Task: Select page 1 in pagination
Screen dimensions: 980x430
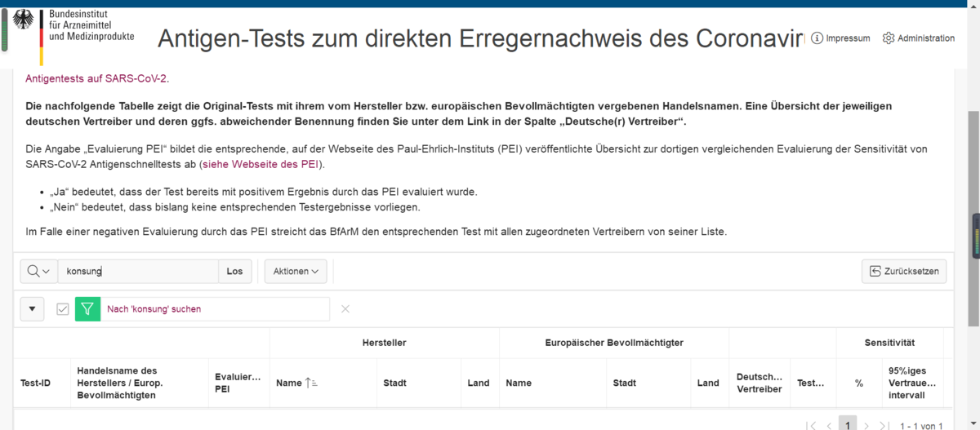Action: point(848,423)
